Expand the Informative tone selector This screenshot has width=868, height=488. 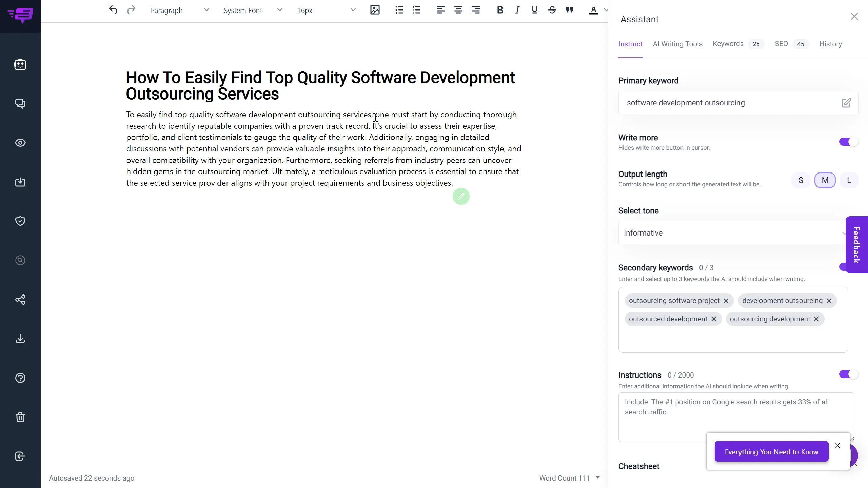point(732,233)
